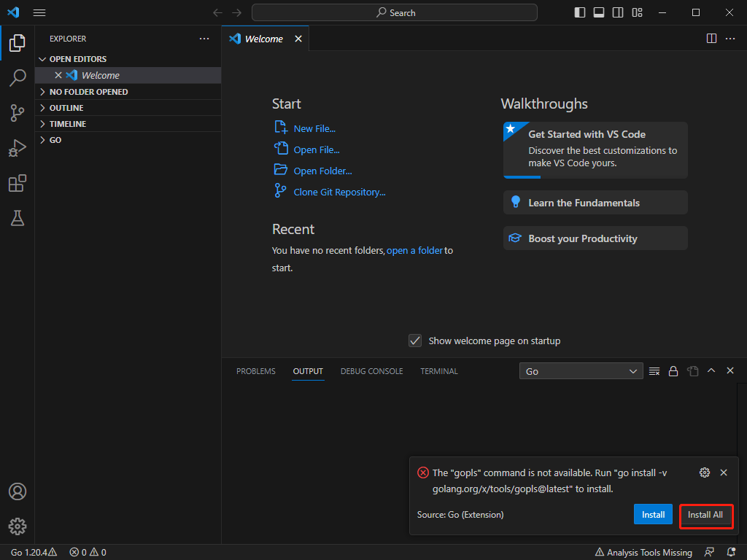The width and height of the screenshot is (747, 560).
Task: Untick Show welcome page on startup
Action: pos(415,341)
